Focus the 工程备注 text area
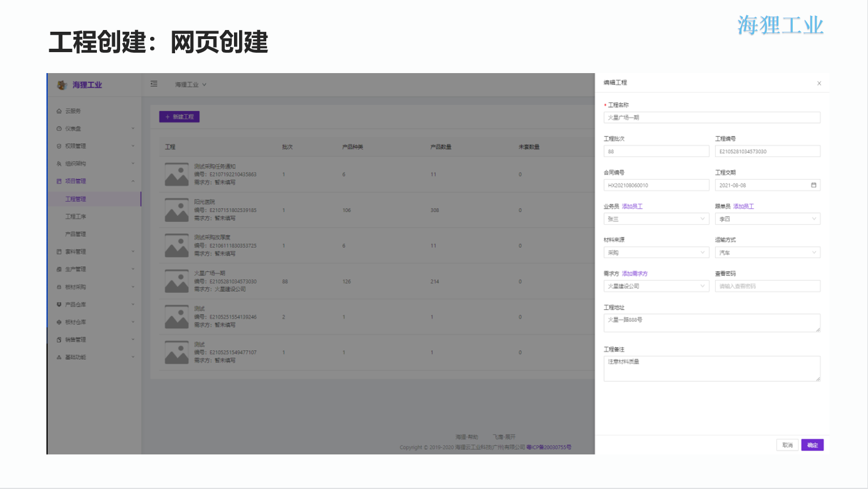Viewport: 868px width, 489px height. [x=712, y=369]
